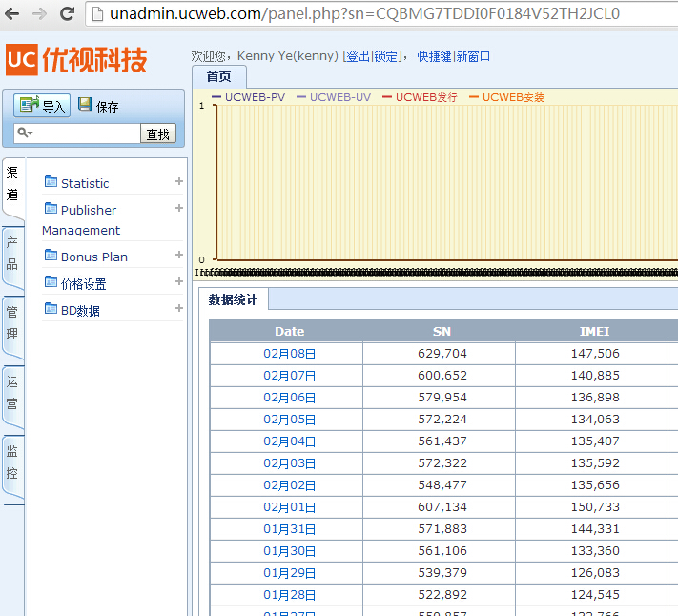The height and width of the screenshot is (616, 678).
Task: Click the 登出 logout link
Action: point(358,56)
